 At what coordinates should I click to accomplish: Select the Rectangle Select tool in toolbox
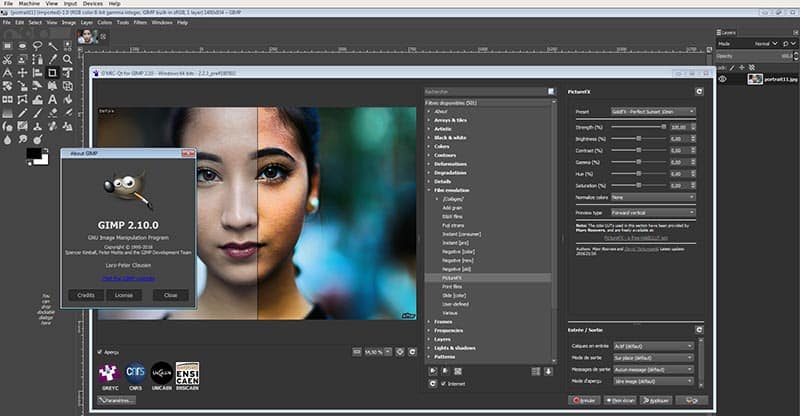pyautogui.click(x=7, y=46)
